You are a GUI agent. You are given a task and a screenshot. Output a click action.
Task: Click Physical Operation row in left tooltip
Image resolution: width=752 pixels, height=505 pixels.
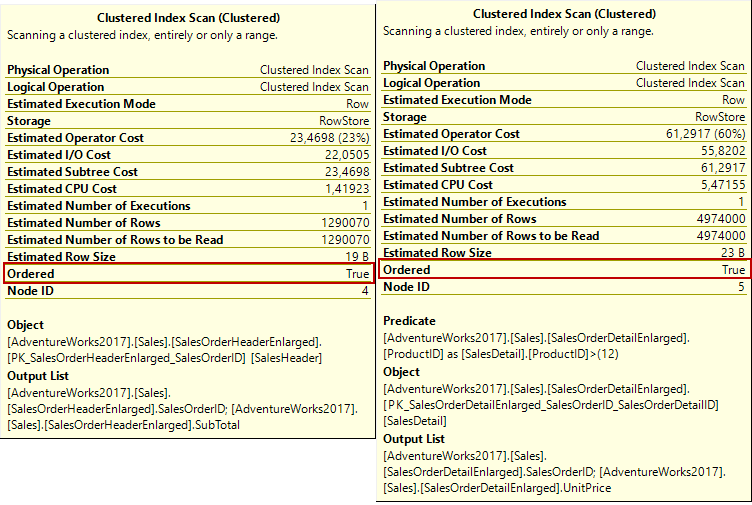[188, 70]
